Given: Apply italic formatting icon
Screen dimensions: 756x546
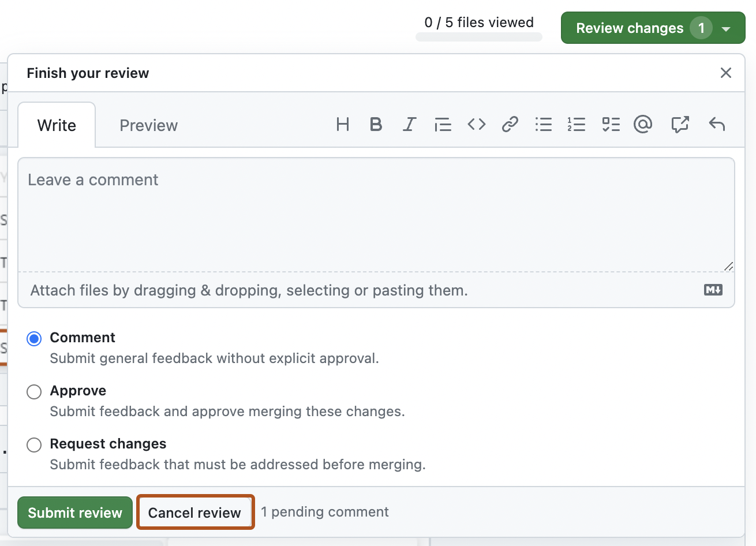Looking at the screenshot, I should [x=409, y=124].
